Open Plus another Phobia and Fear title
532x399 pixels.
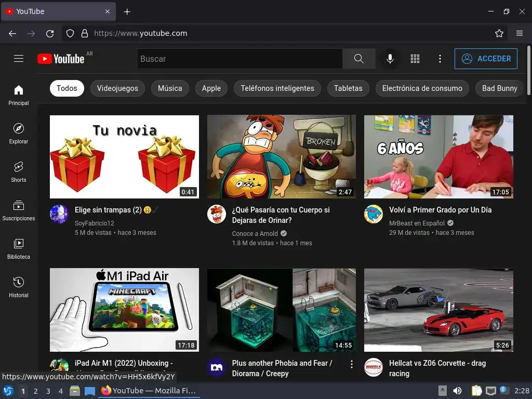[x=282, y=368]
